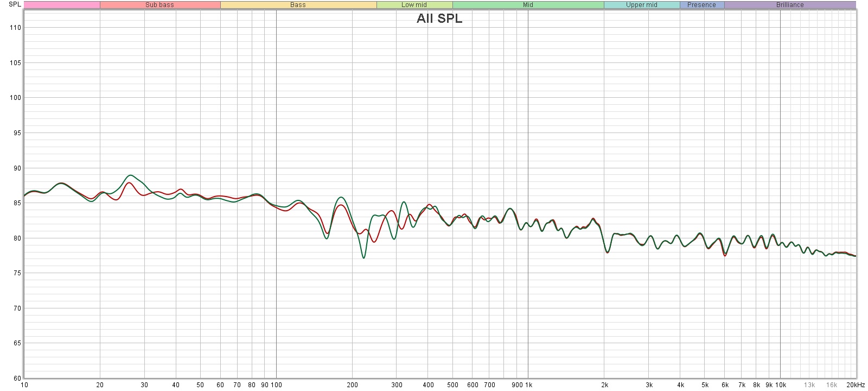The height and width of the screenshot is (391, 868).
Task: Click the 200 frequency axis label
Action: click(x=352, y=385)
